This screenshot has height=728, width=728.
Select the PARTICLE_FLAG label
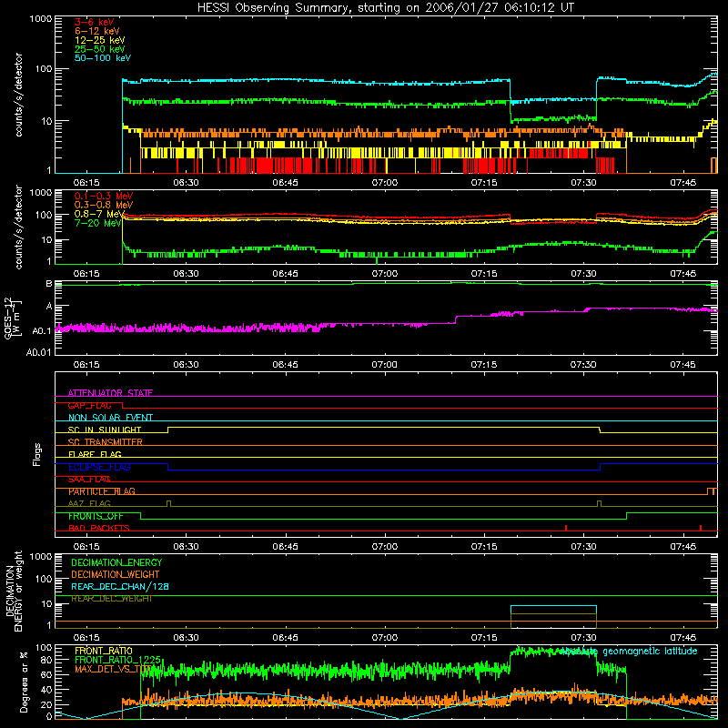102,491
